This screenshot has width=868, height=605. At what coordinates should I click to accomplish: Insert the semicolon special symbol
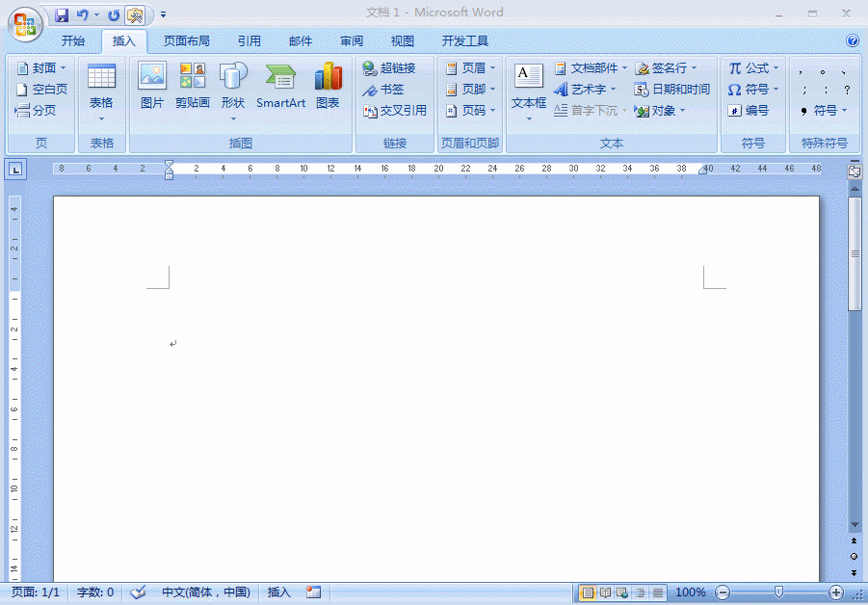coord(804,90)
